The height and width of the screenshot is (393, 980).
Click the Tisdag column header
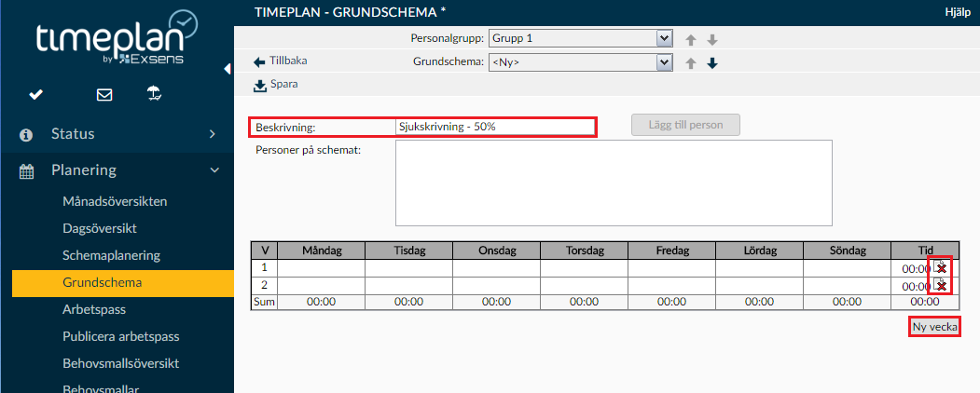coord(409,251)
